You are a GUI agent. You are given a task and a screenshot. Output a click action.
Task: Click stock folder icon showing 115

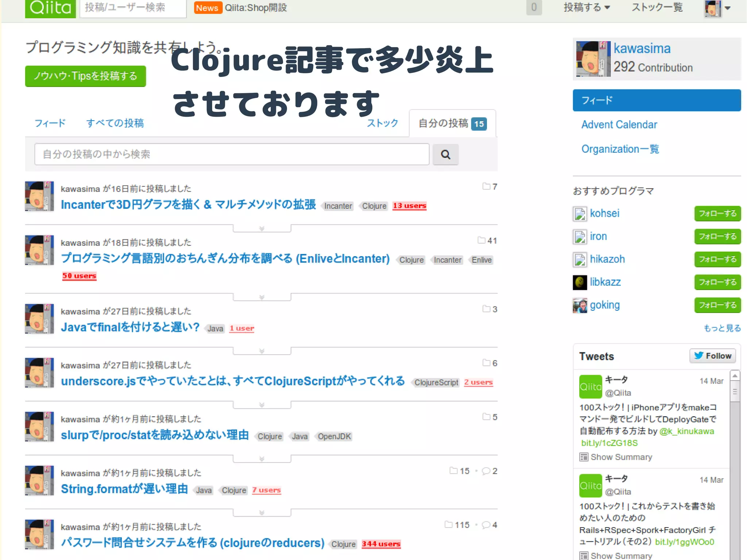[x=449, y=525]
